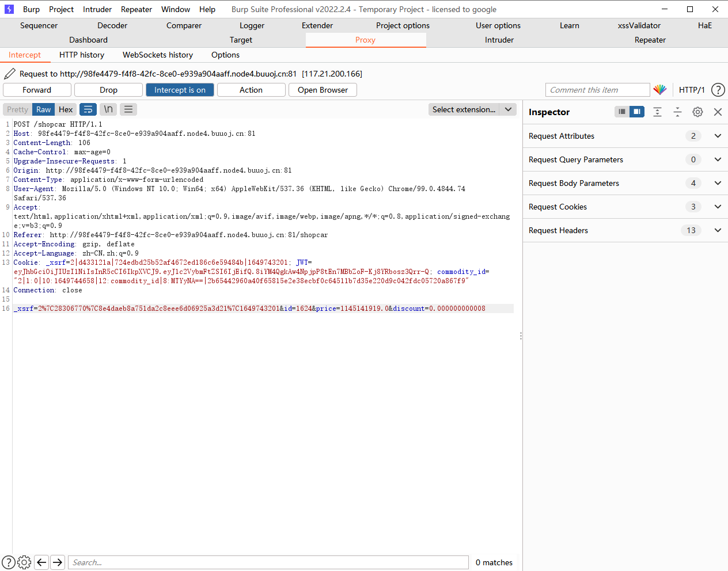Go to the next search match arrow
The height and width of the screenshot is (571, 728).
pyautogui.click(x=58, y=562)
